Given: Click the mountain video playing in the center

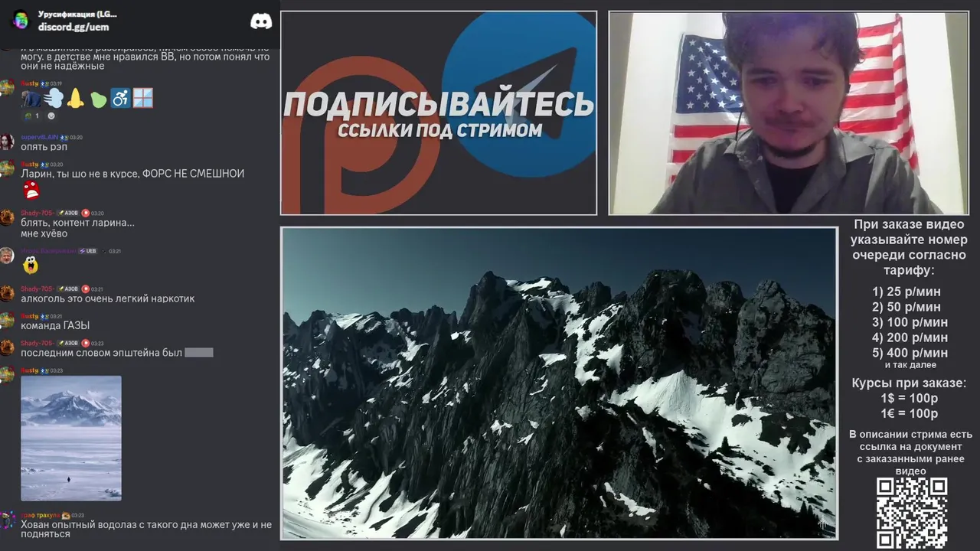Looking at the screenshot, I should point(559,383).
